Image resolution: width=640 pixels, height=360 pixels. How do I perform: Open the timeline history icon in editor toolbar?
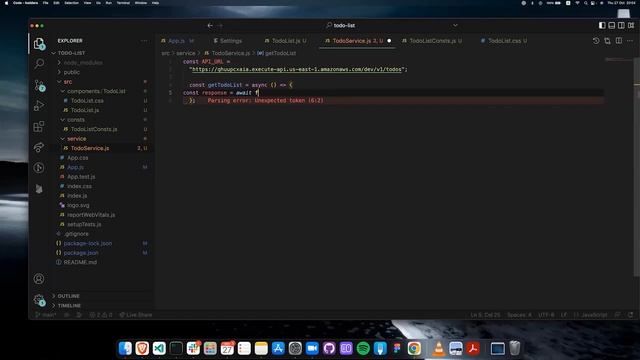coord(596,41)
